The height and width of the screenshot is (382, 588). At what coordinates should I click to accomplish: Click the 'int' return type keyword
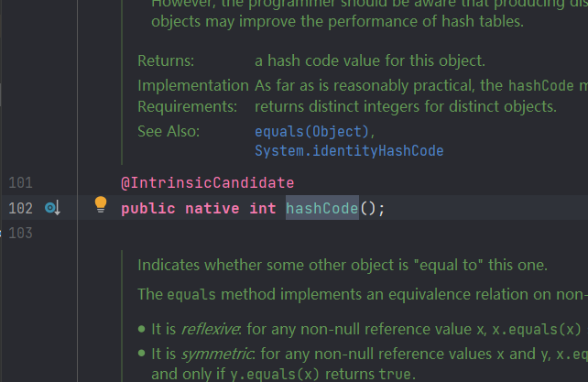263,209
